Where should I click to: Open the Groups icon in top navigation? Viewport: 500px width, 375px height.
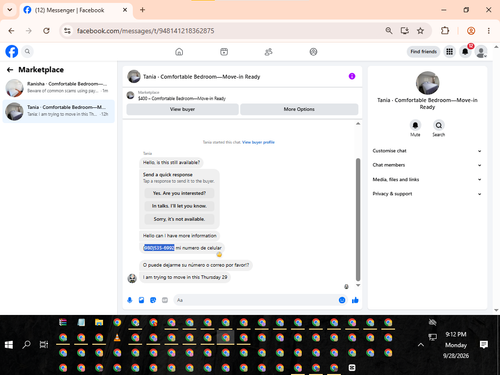click(x=313, y=52)
